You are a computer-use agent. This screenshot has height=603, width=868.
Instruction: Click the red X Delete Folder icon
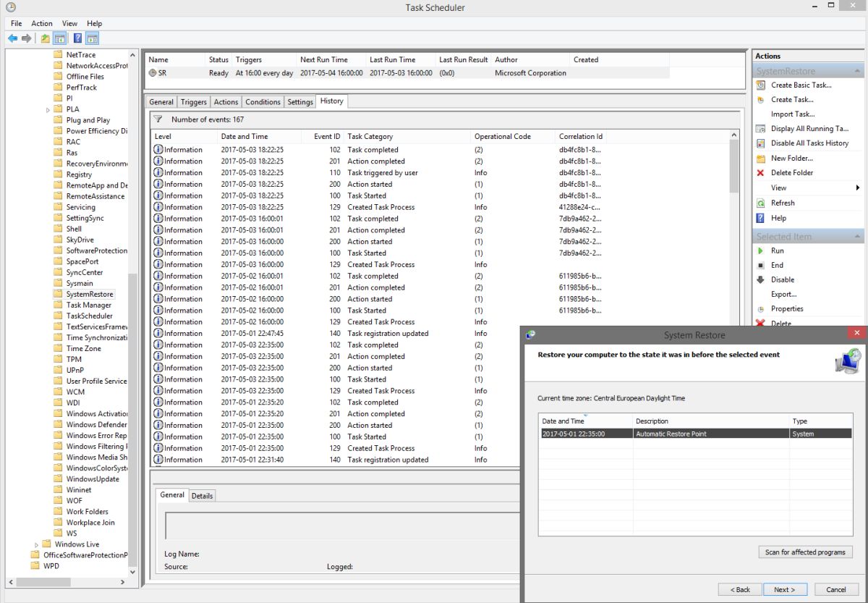pyautogui.click(x=760, y=173)
